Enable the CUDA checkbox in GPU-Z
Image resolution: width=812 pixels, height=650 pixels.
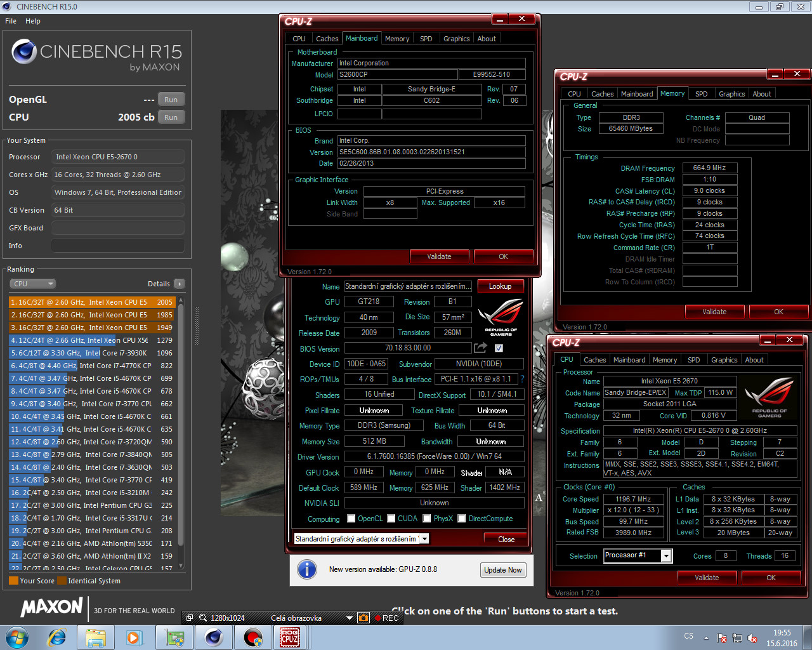391,519
